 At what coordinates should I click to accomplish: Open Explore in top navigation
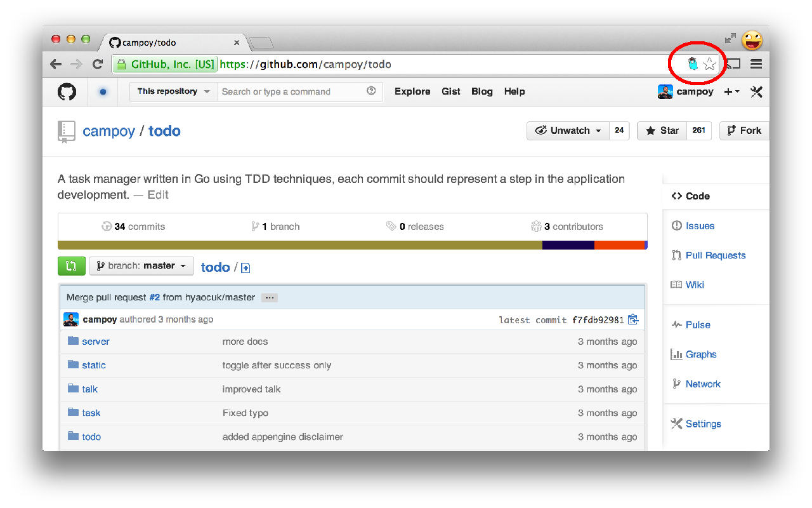(412, 91)
